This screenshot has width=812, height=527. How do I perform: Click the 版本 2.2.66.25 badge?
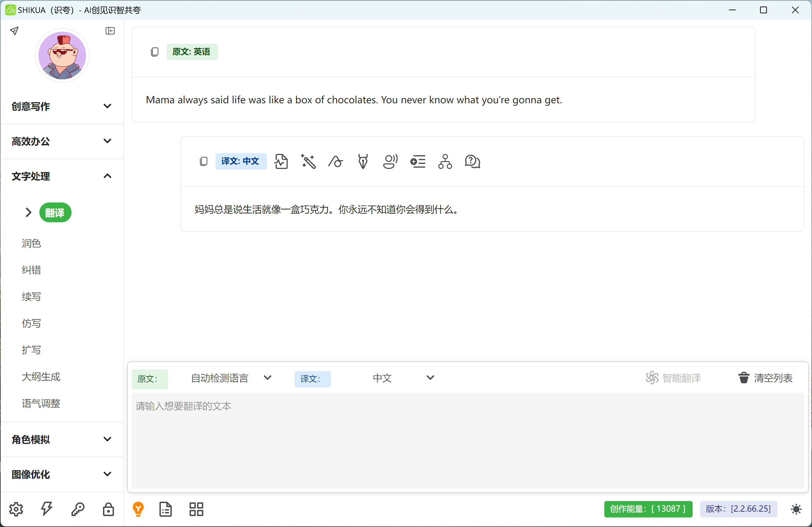pos(738,509)
